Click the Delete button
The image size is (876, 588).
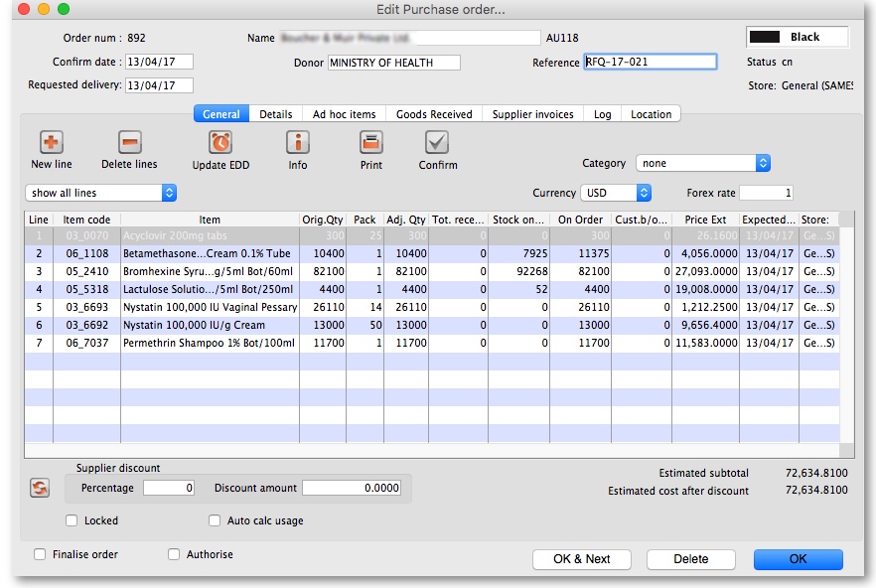coord(691,559)
